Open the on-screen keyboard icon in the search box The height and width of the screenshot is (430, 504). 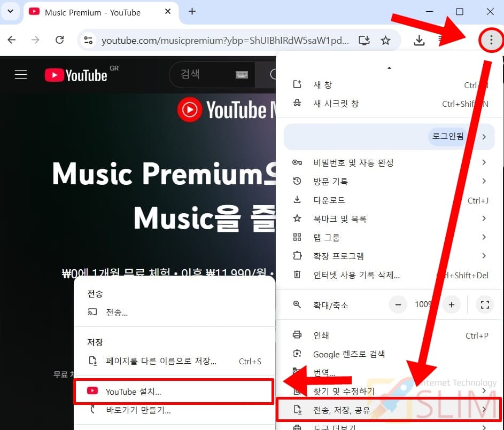[x=242, y=75]
